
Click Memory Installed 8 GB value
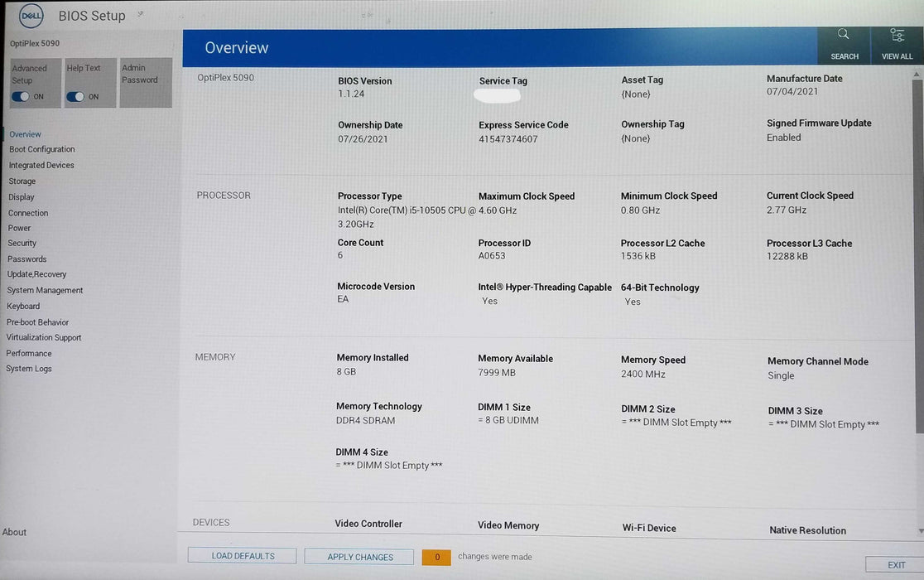pyautogui.click(x=346, y=372)
